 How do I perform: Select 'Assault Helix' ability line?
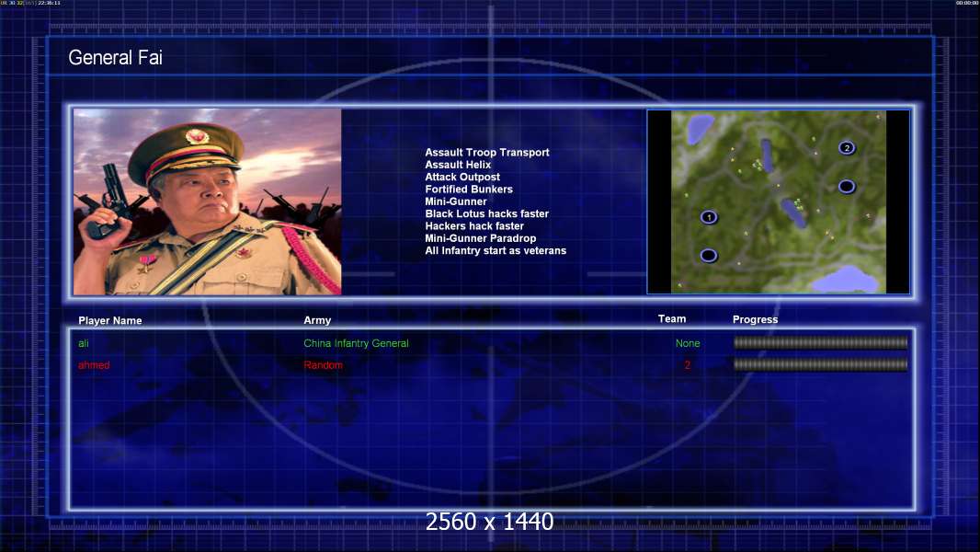(458, 165)
